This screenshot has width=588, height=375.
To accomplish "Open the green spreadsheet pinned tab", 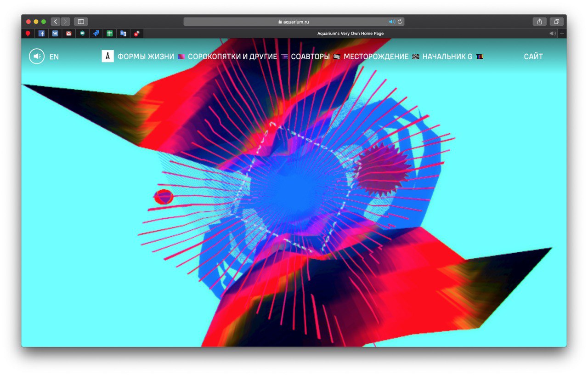I will click(109, 34).
